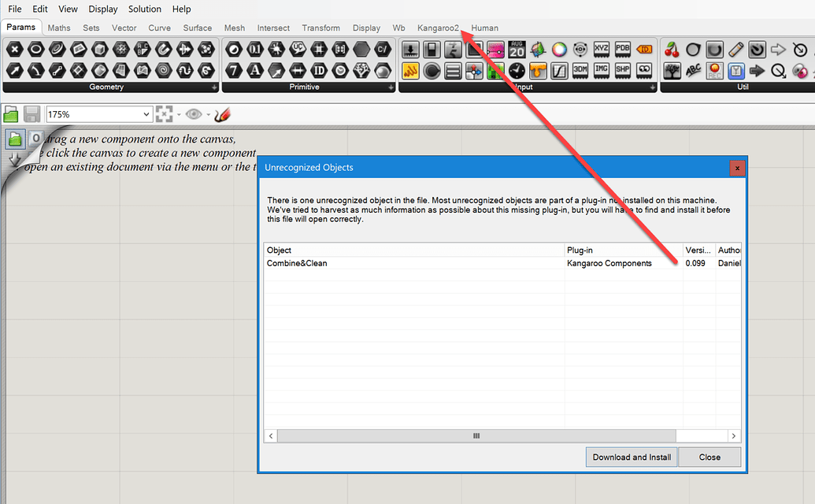815x504 pixels.
Task: Switch to the Intersect tab
Action: (x=273, y=28)
